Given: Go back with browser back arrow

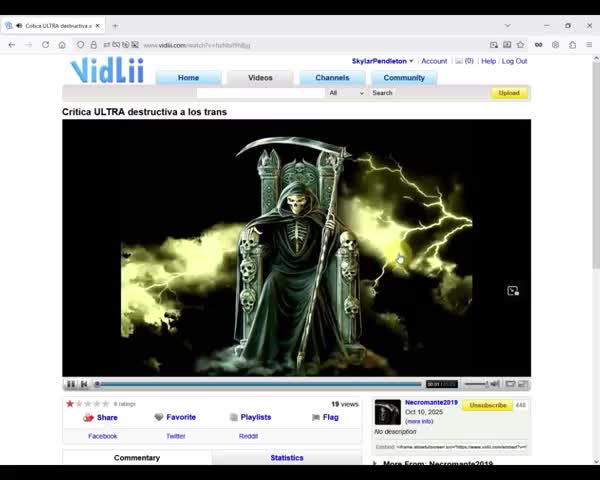Looking at the screenshot, I should tap(12, 45).
